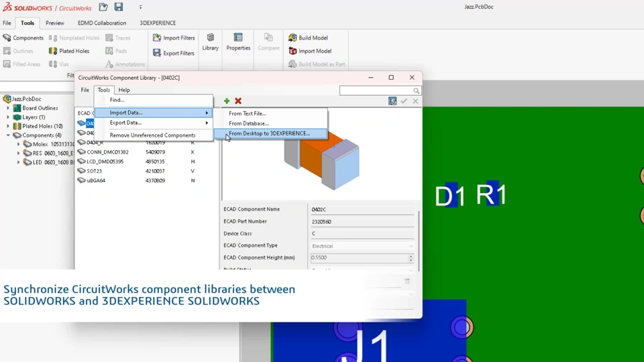
Task: Open Help menu in Component Library
Action: click(124, 90)
